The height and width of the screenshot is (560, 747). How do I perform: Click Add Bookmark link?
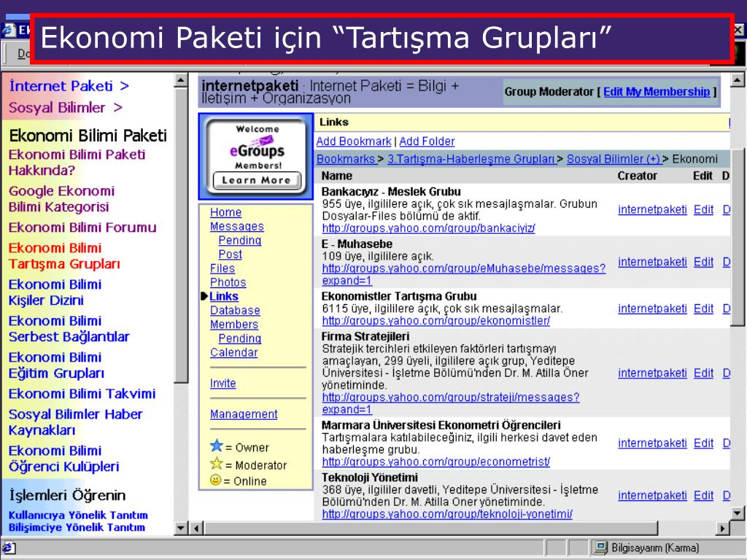(354, 141)
